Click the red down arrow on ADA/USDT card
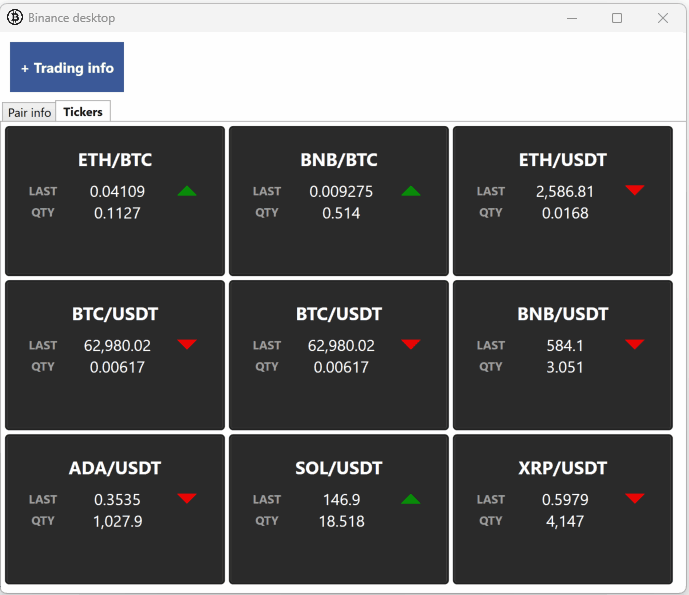Screen dimensions: 689x595 pos(187,498)
